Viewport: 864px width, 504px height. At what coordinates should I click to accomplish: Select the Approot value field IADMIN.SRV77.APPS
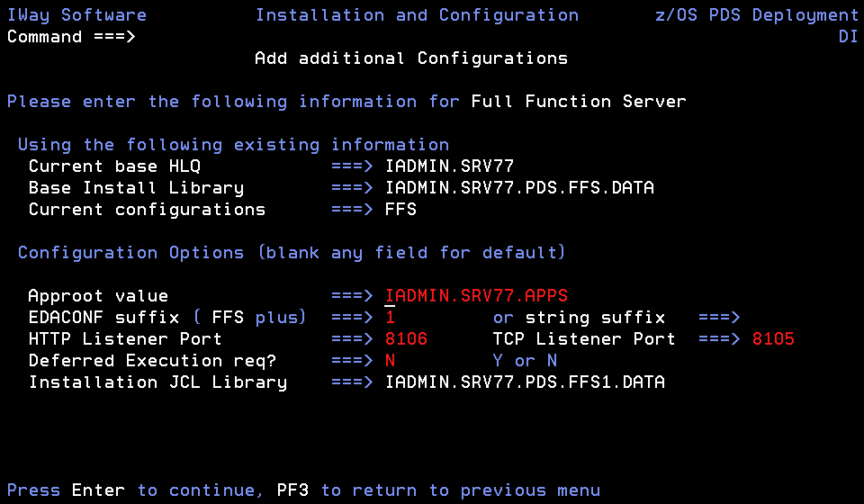pos(476,296)
